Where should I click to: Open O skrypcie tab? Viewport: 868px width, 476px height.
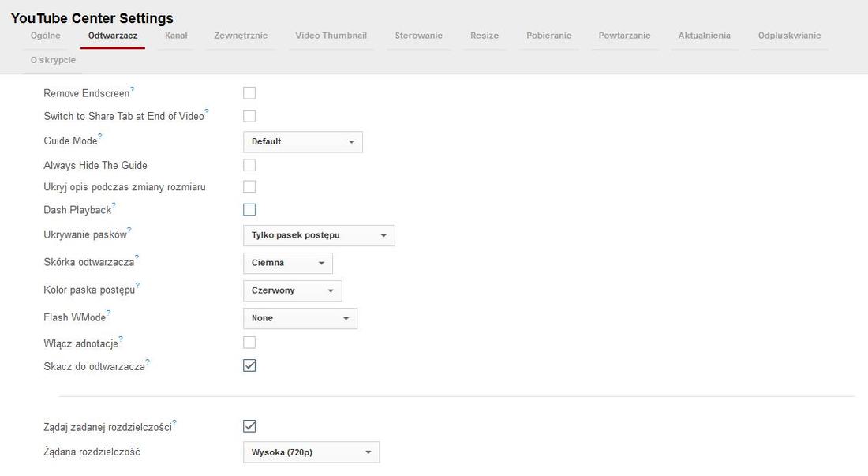click(x=53, y=60)
